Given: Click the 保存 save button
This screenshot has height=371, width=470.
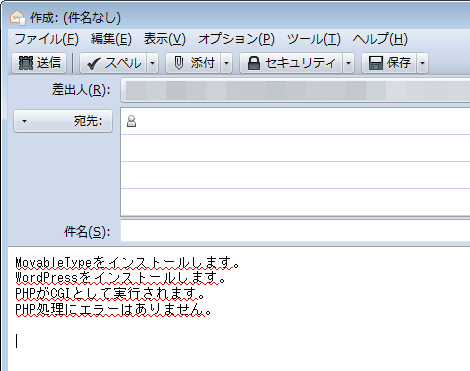Looking at the screenshot, I should [x=389, y=63].
